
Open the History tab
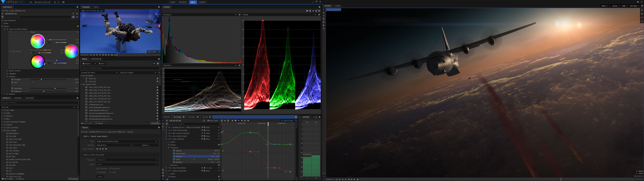(x=18, y=98)
